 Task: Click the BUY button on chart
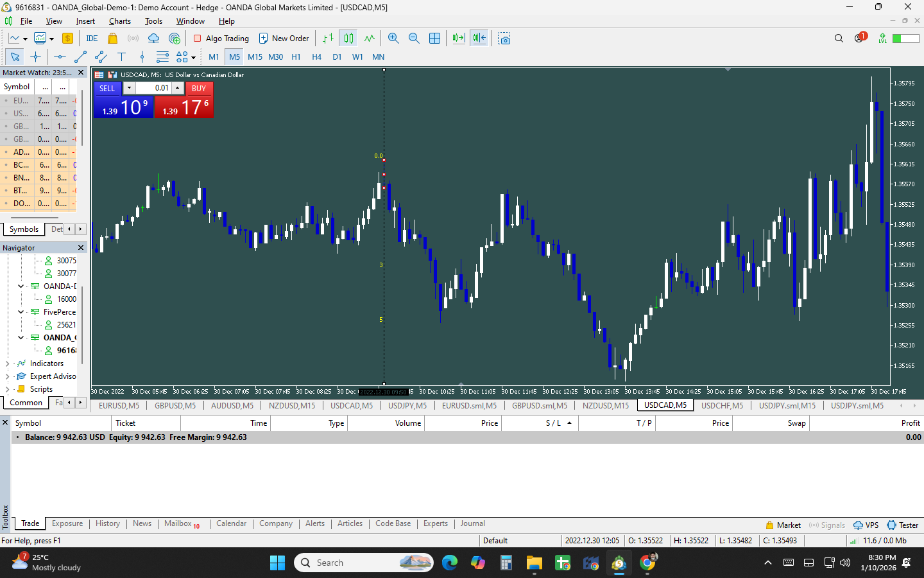click(x=199, y=89)
